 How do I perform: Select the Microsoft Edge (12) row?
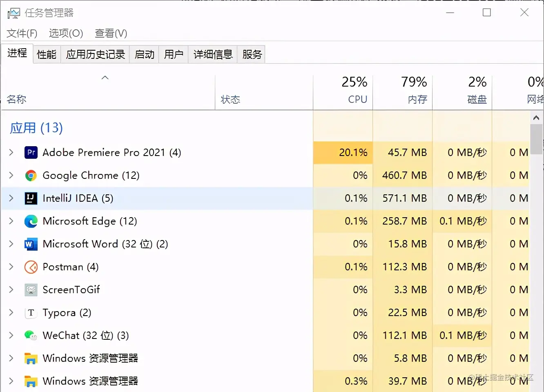point(265,221)
